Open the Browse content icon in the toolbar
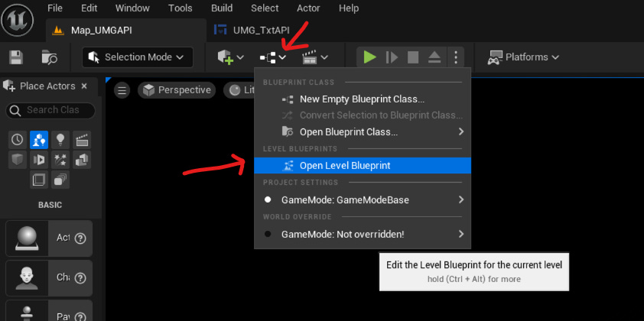Viewport: 644px width, 321px height. 49,57
